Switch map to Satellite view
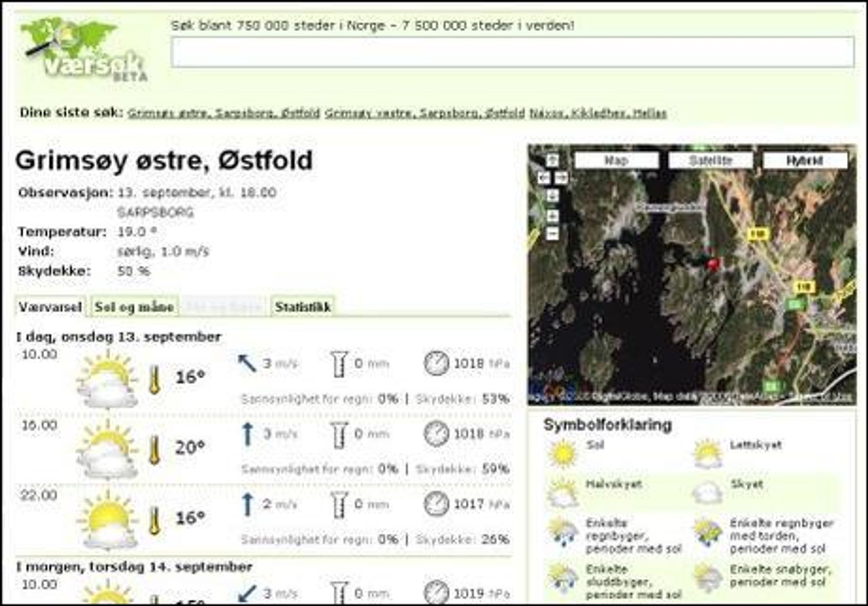 click(710, 161)
